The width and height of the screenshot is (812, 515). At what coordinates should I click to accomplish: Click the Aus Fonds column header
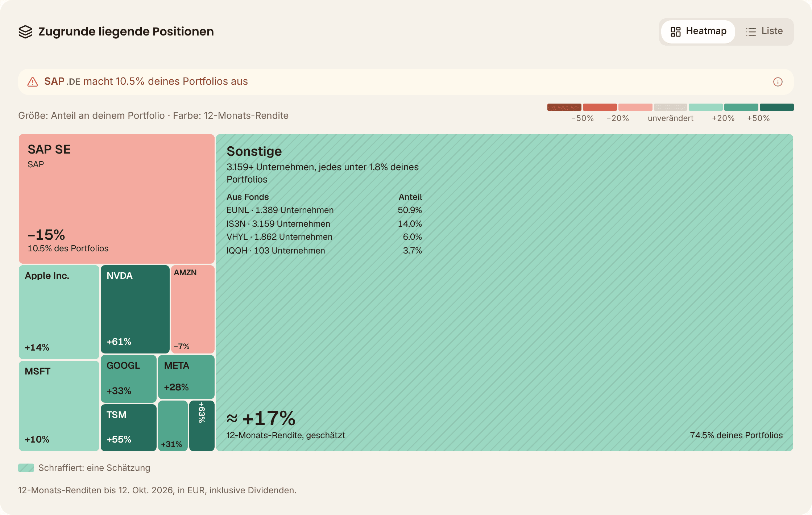coord(248,197)
